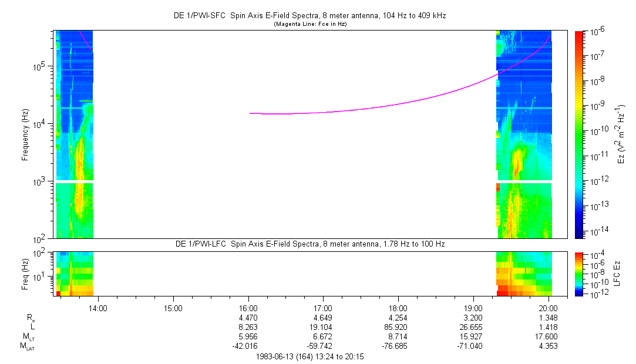Click the Ez color bar scale
The height and width of the screenshot is (364, 636).
coord(579,134)
